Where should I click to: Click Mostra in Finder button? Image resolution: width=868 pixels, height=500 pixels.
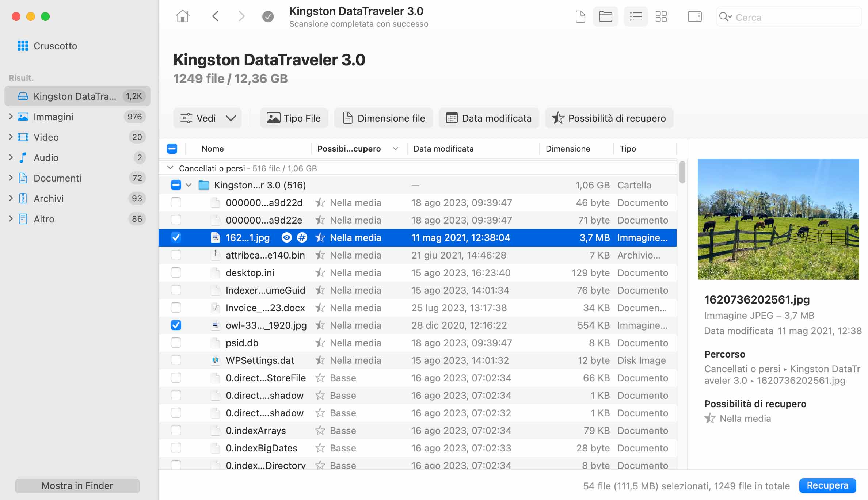pos(77,486)
